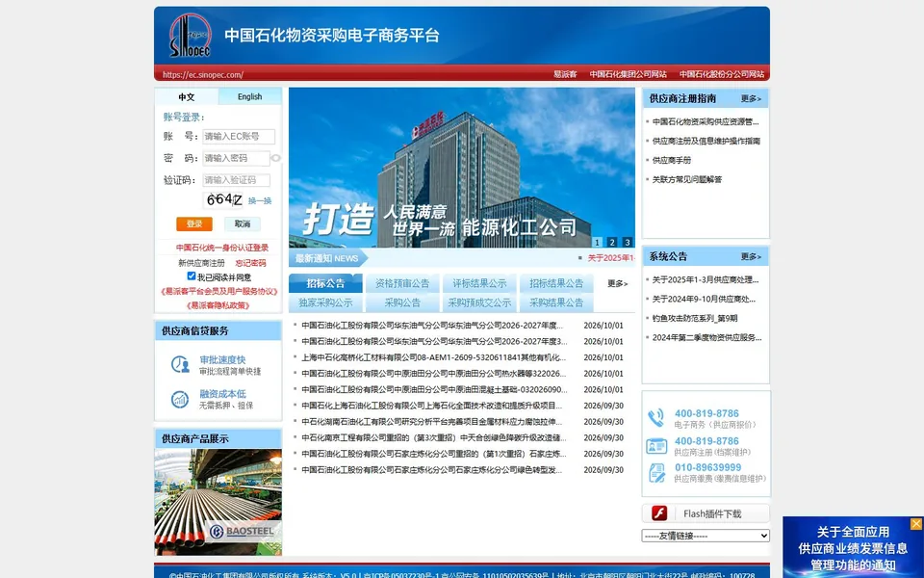Focus the 验证码 input field
Screen dimensions: 924x578
coord(237,180)
